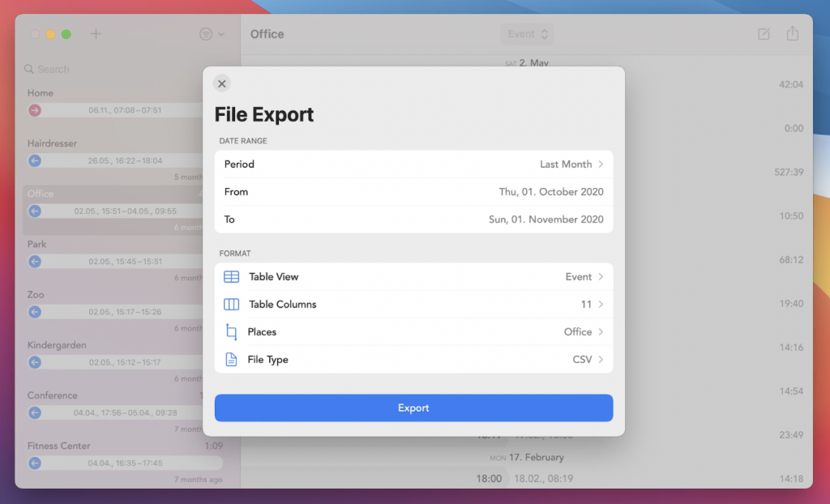The width and height of the screenshot is (830, 504).
Task: Click the compose/edit icon in toolbar
Action: pyautogui.click(x=764, y=34)
